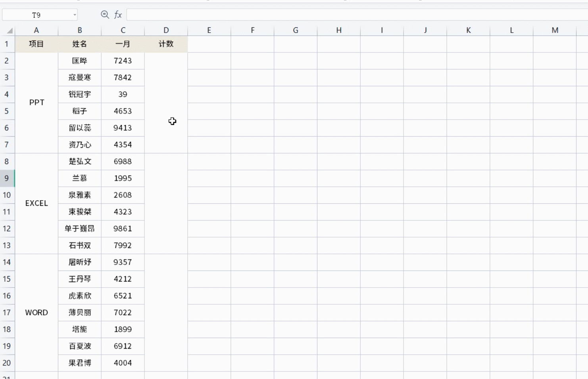Click the name cell 稻子
Screen dimensions: 588x379
tap(80, 111)
